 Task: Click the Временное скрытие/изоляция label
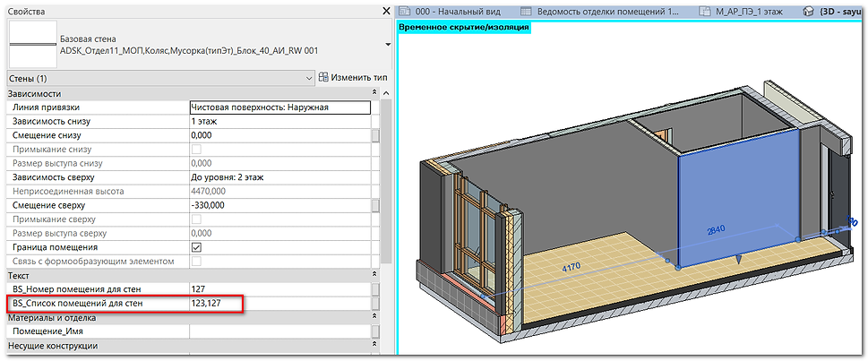click(x=464, y=27)
